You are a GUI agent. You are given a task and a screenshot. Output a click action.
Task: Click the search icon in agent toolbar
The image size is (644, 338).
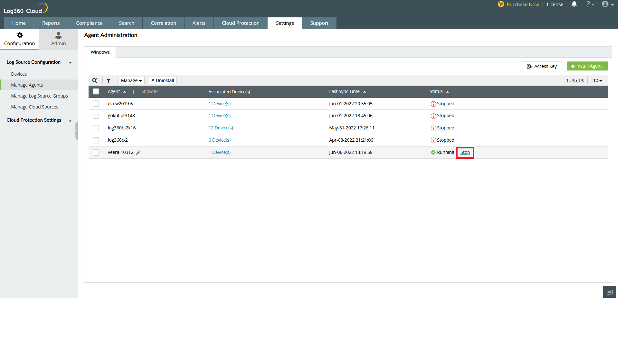(95, 80)
